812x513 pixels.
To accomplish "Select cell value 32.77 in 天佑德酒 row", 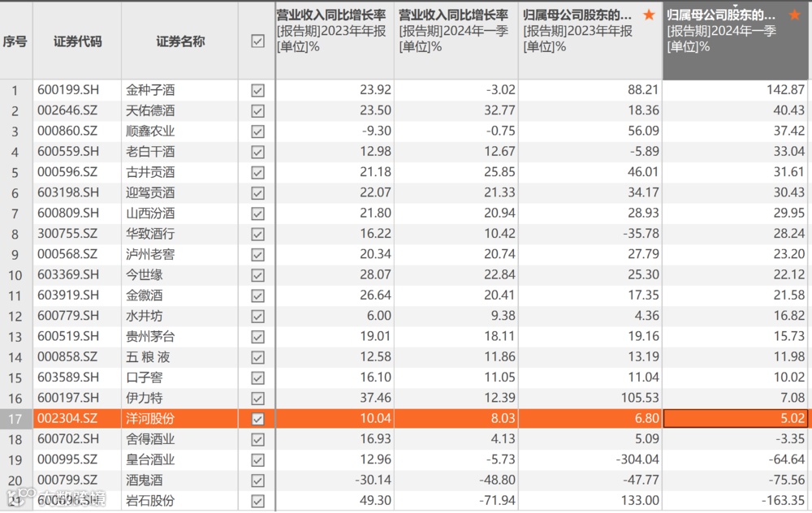I will pyautogui.click(x=499, y=110).
